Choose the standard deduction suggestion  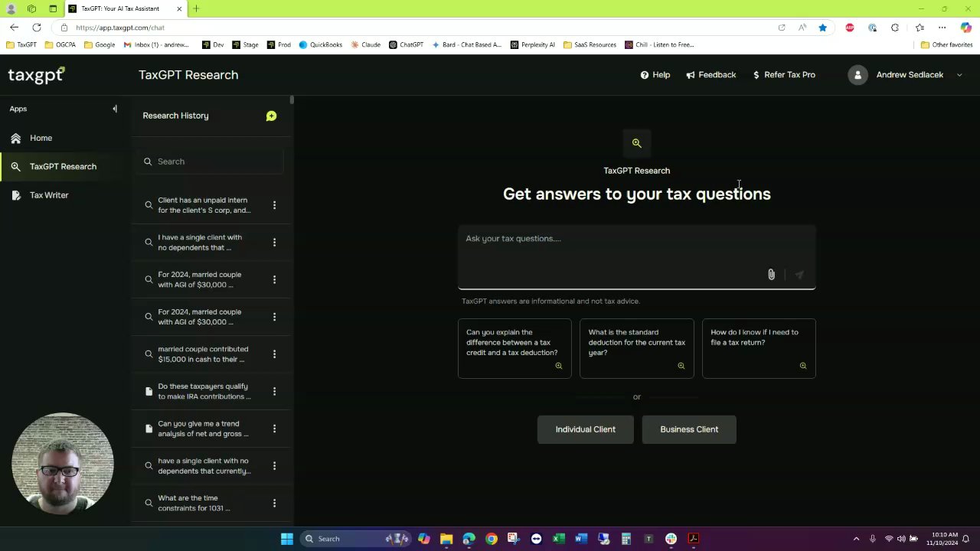click(637, 348)
